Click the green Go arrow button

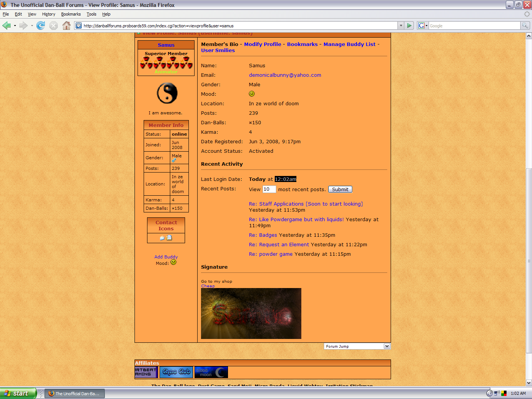(409, 25)
